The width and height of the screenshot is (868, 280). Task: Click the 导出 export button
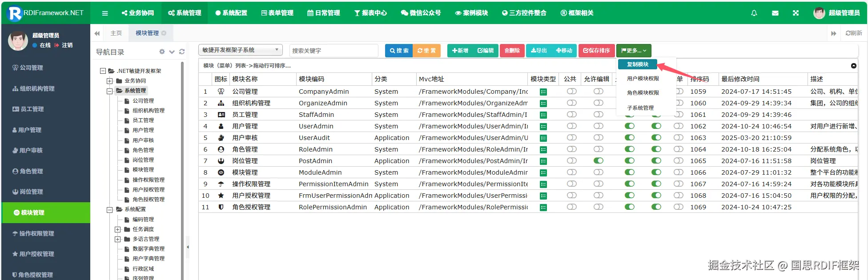538,51
